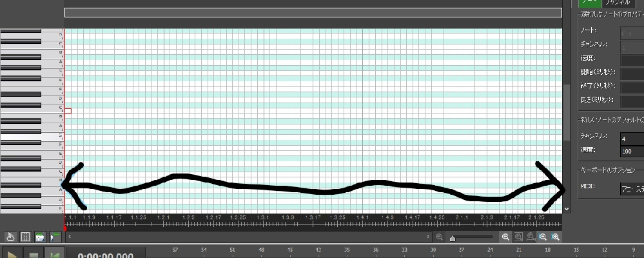Viewport: 644px width, 258px height.
Task: Click the left arrow of the horizontal scrollbar
Action: (70, 236)
